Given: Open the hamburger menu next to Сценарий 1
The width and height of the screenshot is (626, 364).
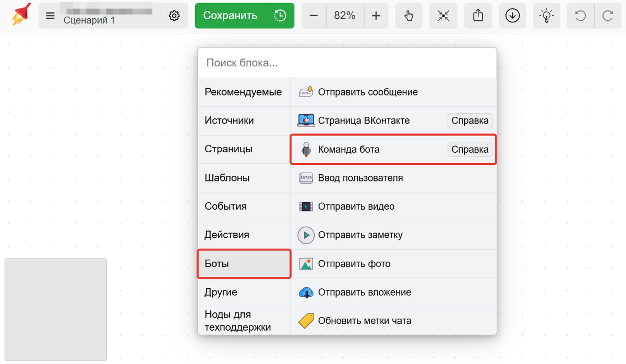Looking at the screenshot, I should (50, 16).
